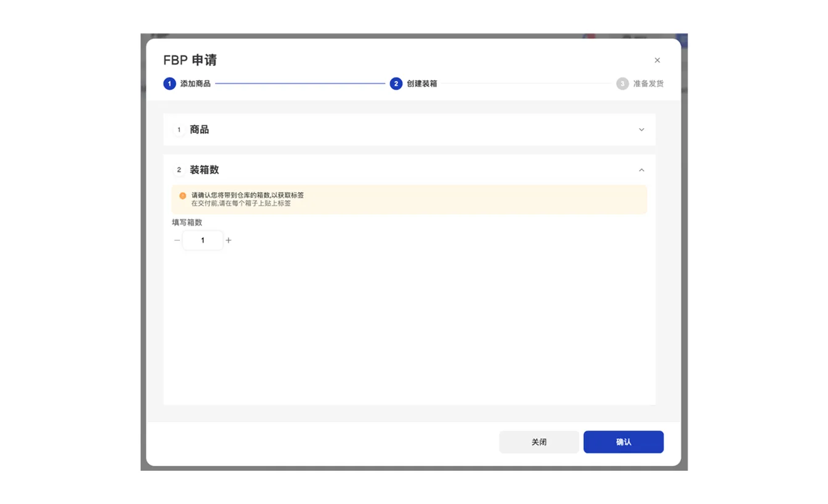This screenshot has width=828, height=504.
Task: Click the blue 确认 button
Action: click(623, 442)
